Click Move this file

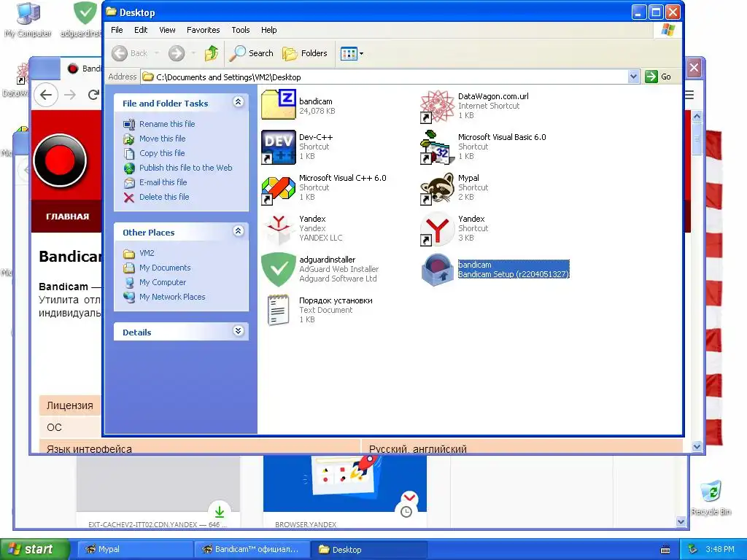coord(162,139)
